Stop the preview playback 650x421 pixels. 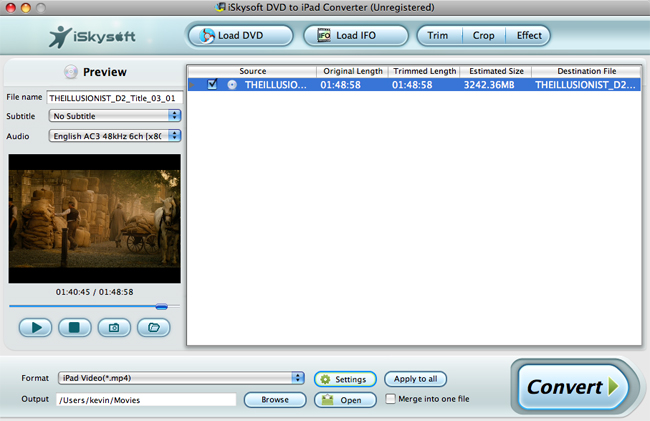[x=75, y=327]
